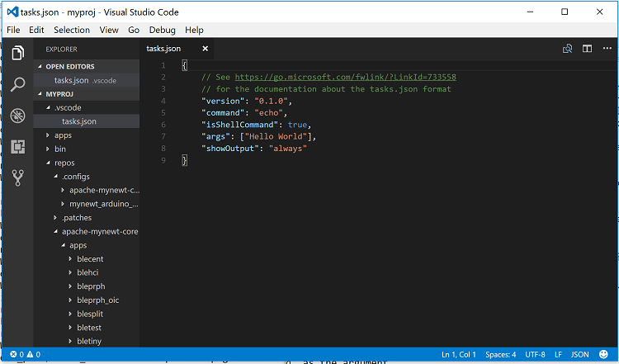Click the EXPLORER panel title

[x=61, y=50]
